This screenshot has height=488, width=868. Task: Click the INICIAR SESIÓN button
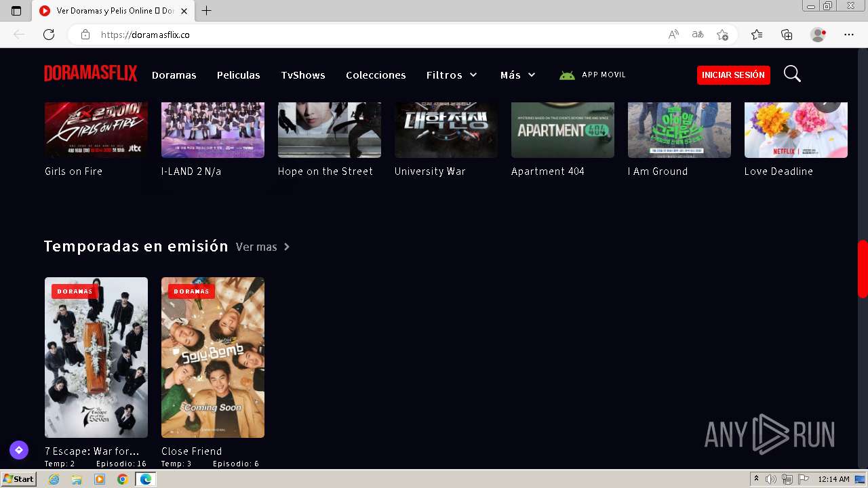pyautogui.click(x=734, y=75)
